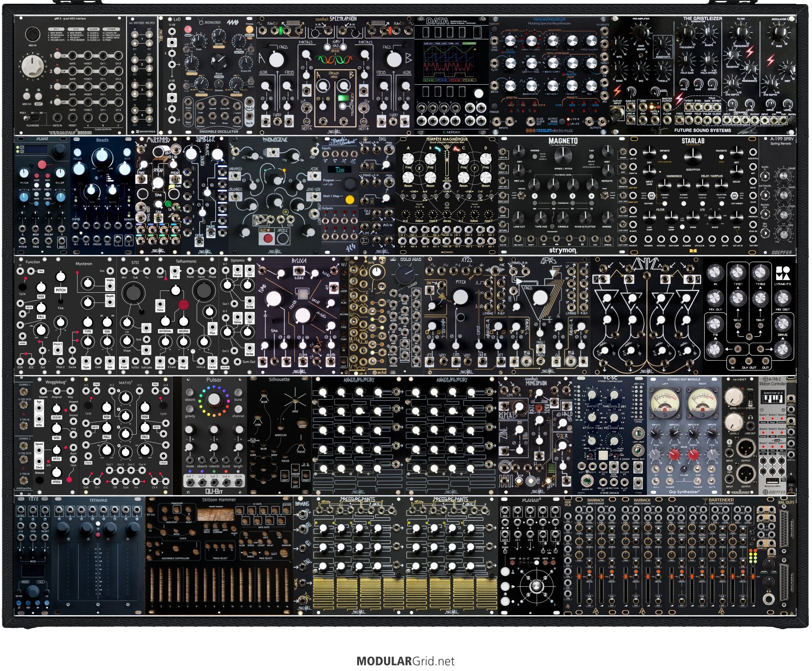Click the Bruxa module
Image resolution: width=812 pixels, height=671 pixels.
click(298, 315)
